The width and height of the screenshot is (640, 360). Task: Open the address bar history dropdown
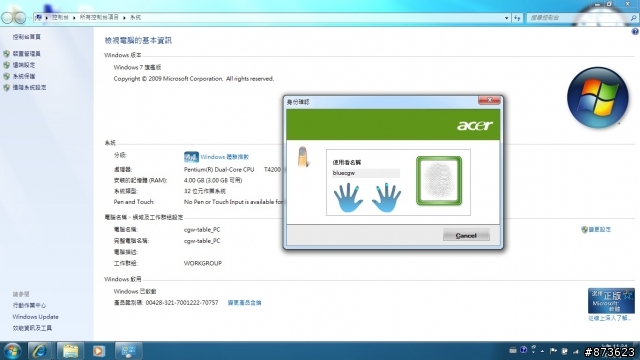(507, 18)
